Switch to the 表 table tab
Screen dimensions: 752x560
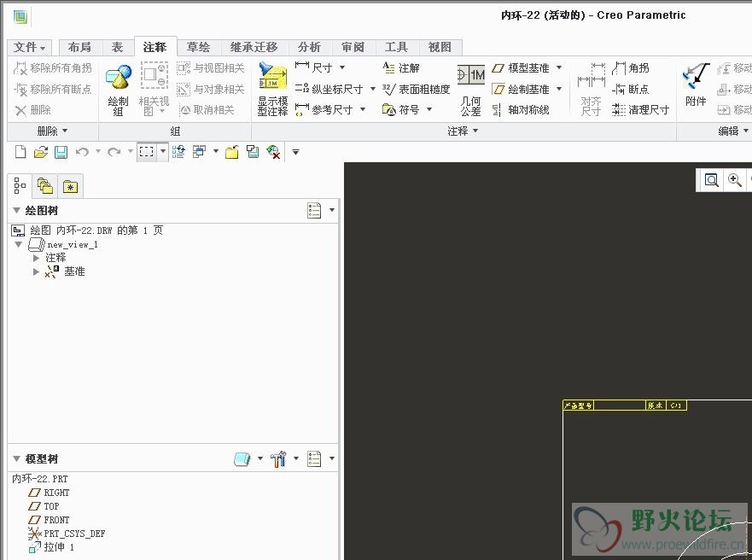click(117, 47)
